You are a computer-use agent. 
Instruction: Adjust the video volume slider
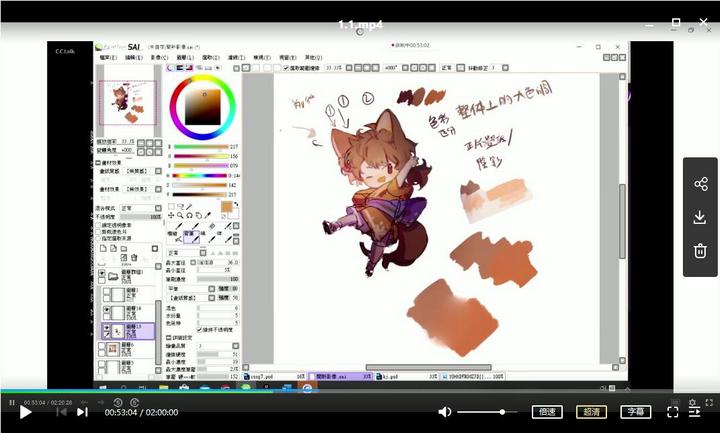487,412
